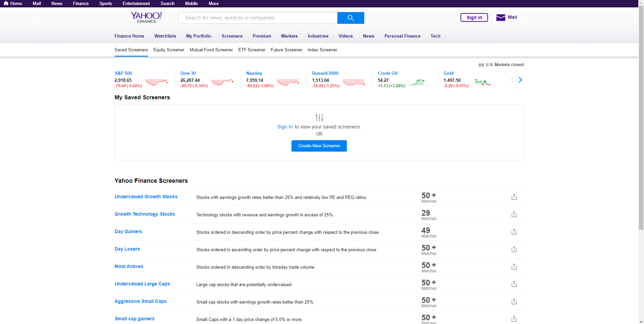Click the blue search magnifier button
The height and width of the screenshot is (324, 644).
point(351,18)
